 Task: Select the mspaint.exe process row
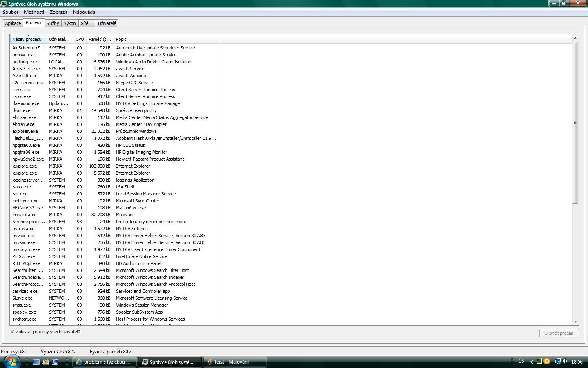(x=115, y=215)
